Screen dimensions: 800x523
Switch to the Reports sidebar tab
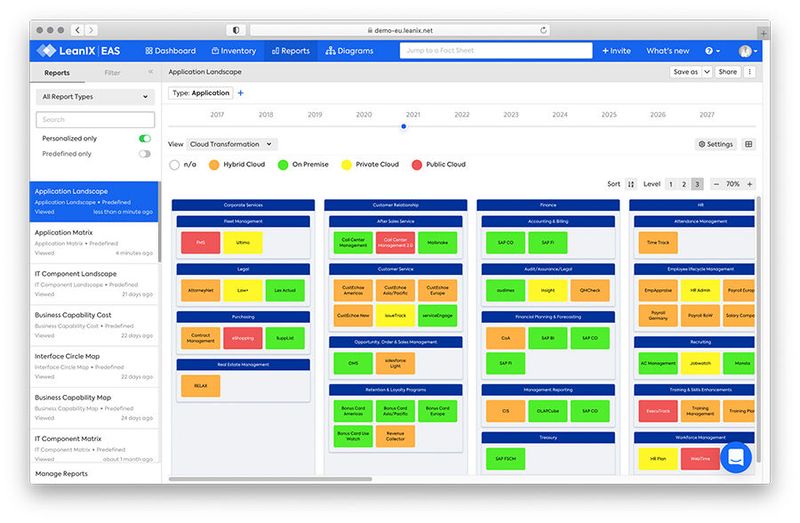click(x=57, y=72)
